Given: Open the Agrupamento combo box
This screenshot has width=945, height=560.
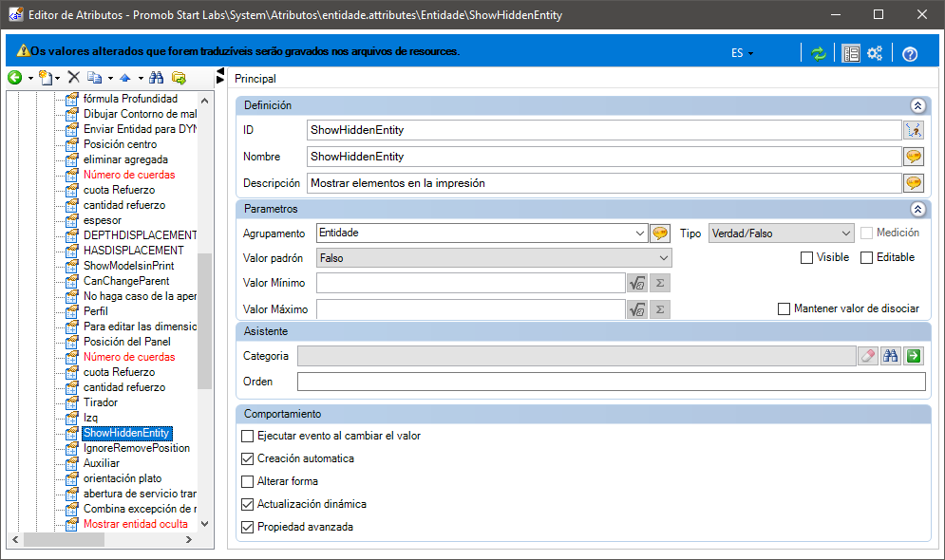Looking at the screenshot, I should tap(482, 233).
